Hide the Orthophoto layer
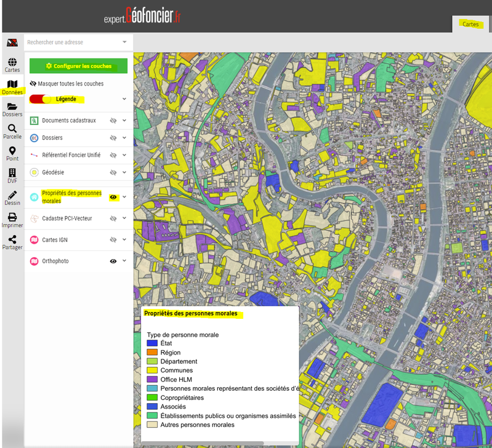The height and width of the screenshot is (448, 492). [113, 261]
